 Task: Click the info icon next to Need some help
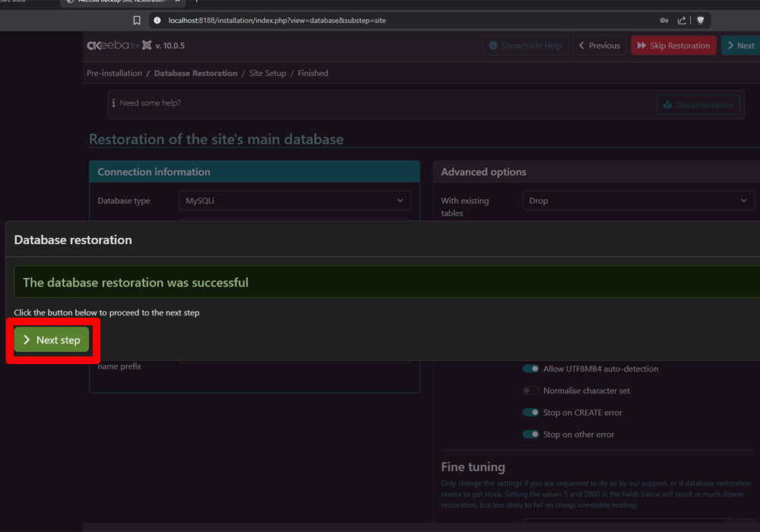[x=113, y=103]
